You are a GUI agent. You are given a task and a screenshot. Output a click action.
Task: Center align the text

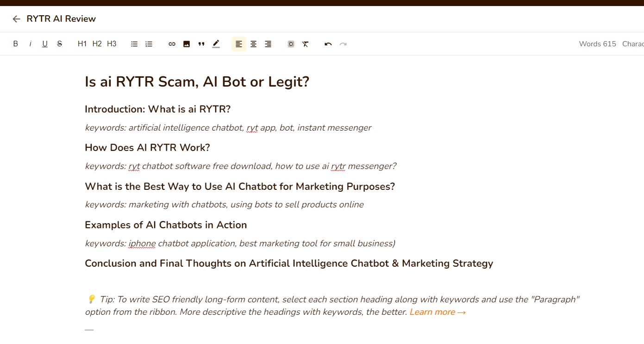(x=253, y=44)
